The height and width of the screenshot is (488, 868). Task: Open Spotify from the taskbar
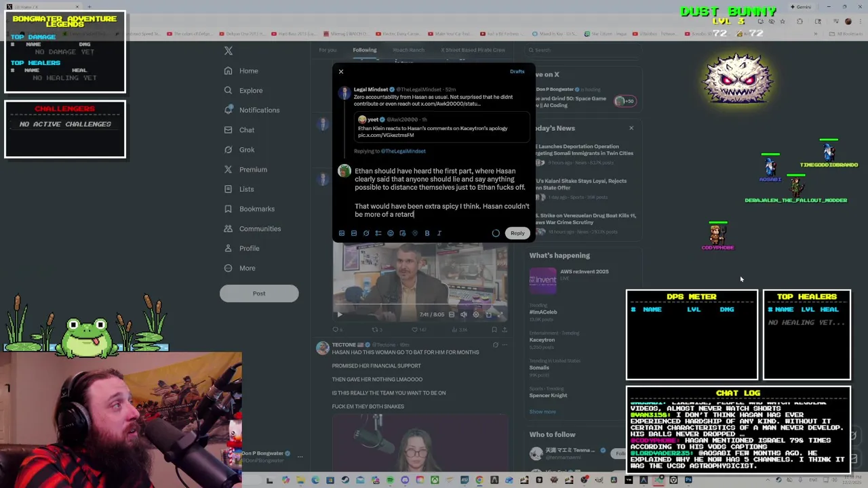tap(390, 480)
